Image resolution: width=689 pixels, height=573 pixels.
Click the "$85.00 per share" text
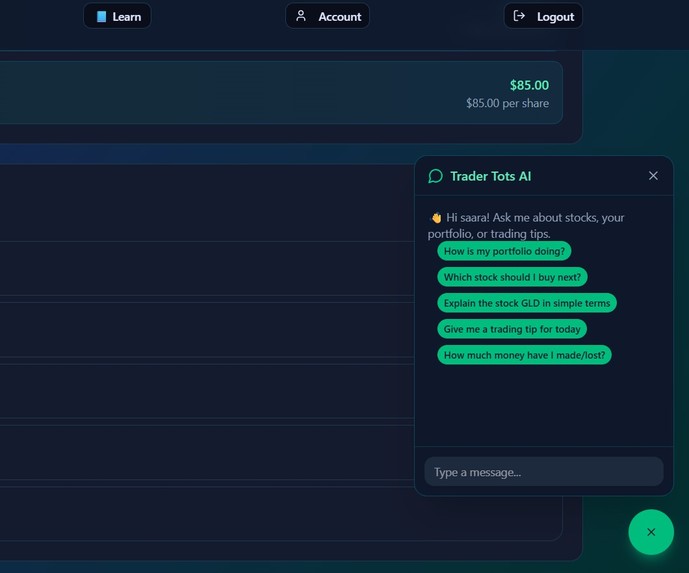click(507, 103)
